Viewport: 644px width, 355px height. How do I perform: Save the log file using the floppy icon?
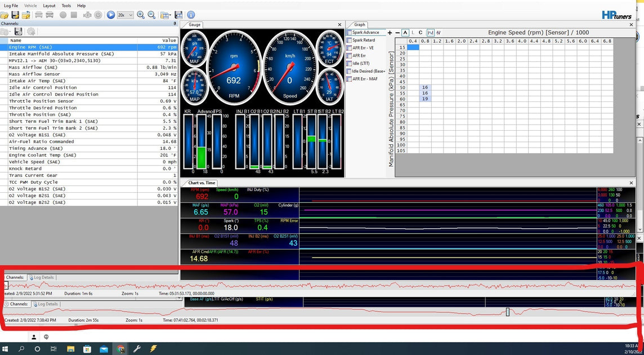[x=15, y=15]
